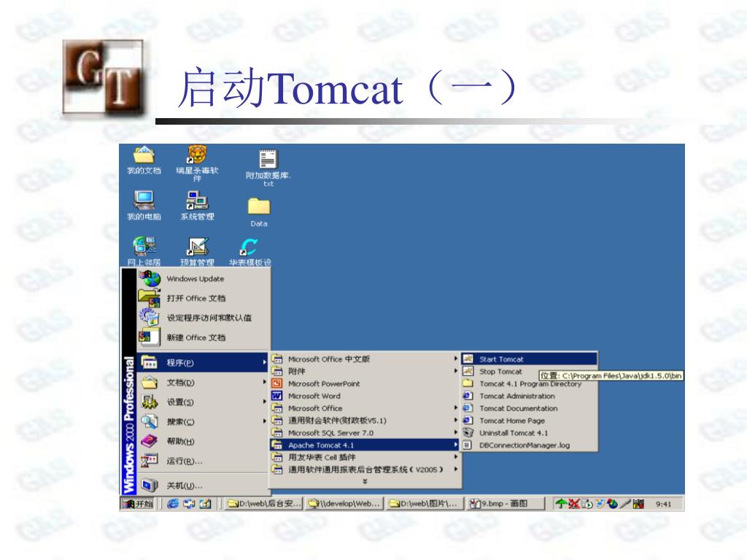Click the Microsoft Word W icon
747x560 pixels.
[276, 396]
